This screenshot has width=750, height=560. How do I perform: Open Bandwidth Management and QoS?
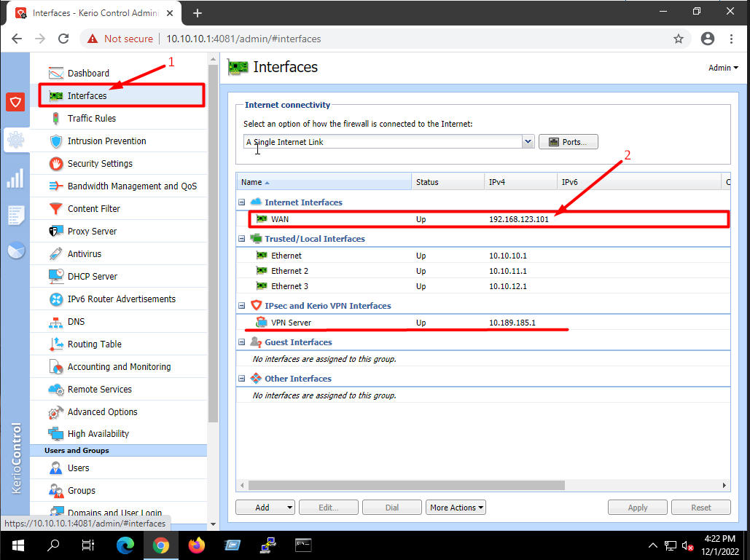coord(132,186)
